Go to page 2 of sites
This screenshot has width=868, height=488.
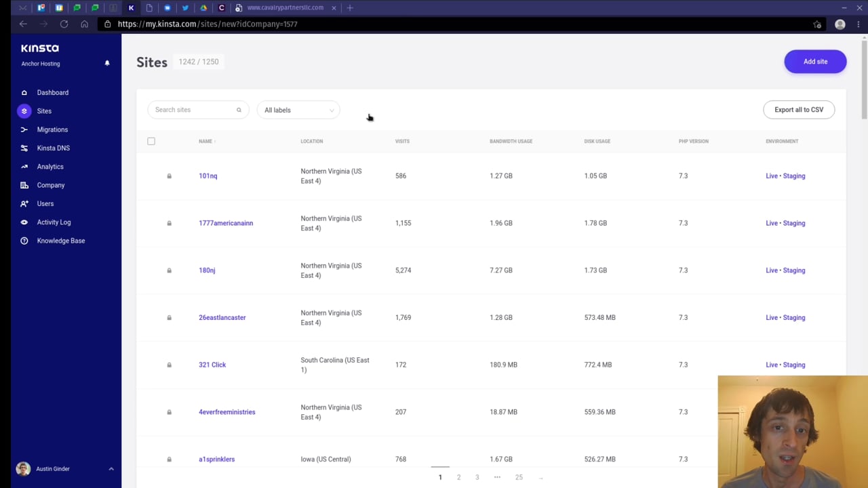pyautogui.click(x=458, y=477)
